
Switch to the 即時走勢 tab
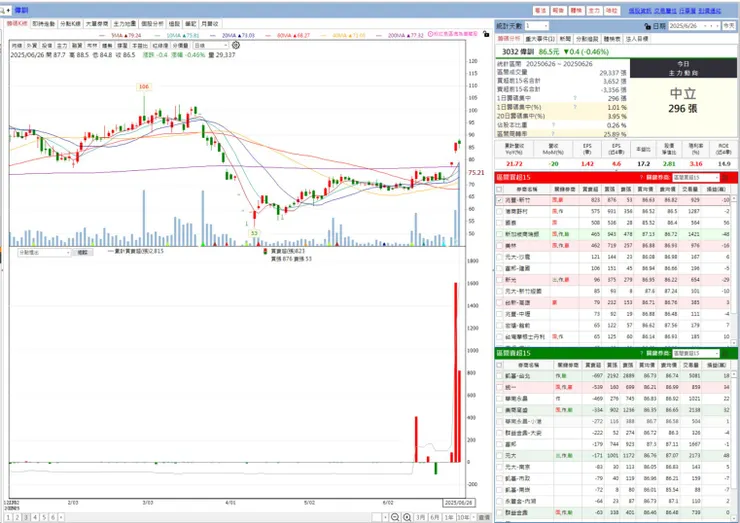[x=44, y=24]
